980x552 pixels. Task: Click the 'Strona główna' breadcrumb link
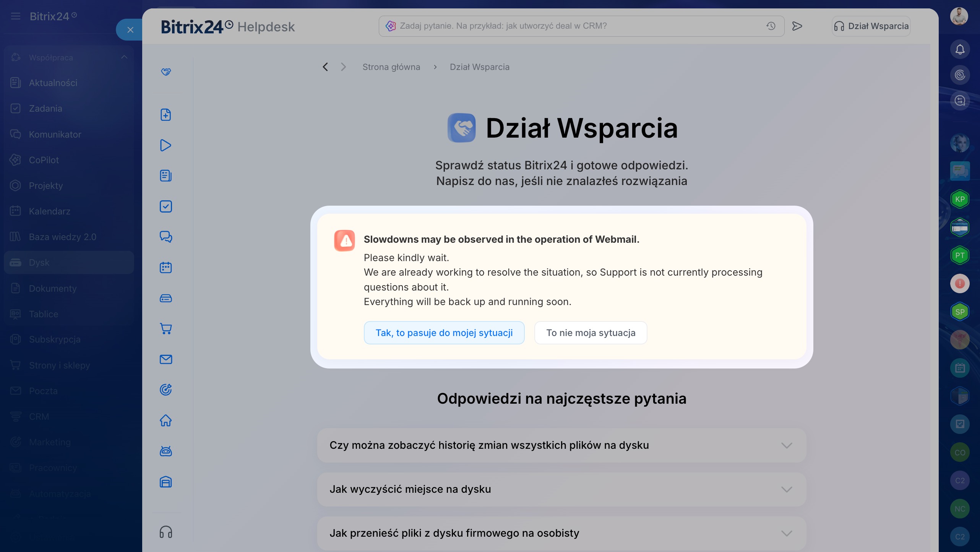click(391, 67)
